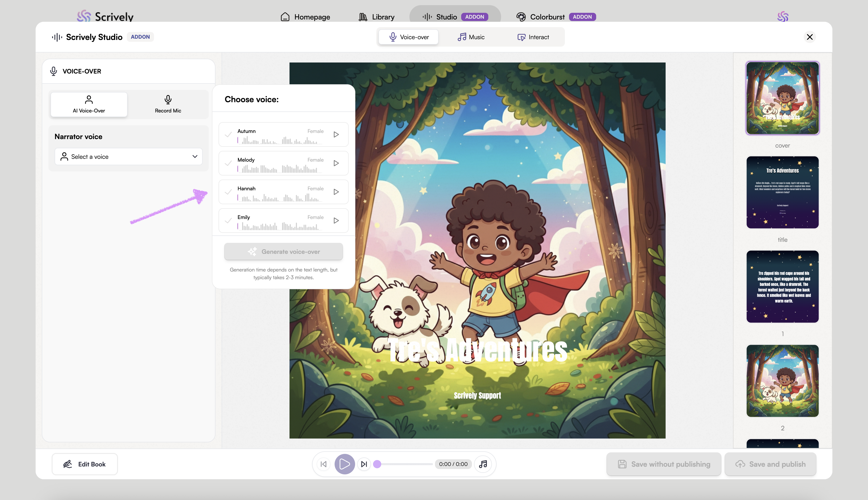Open Library from top navigation

click(376, 17)
